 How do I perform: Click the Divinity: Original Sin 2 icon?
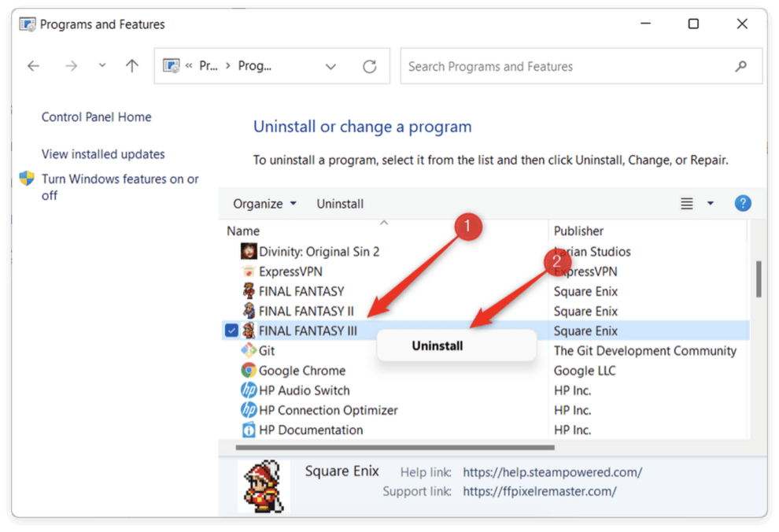point(248,252)
